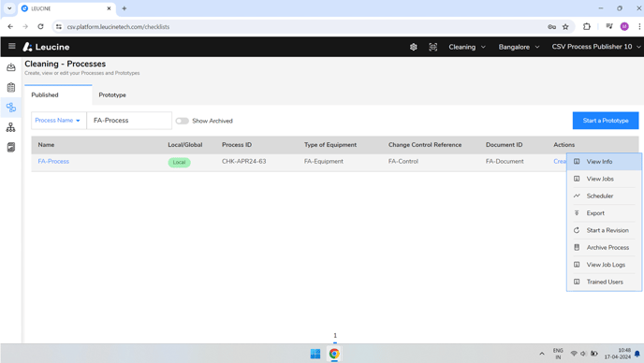Viewport: 644px width, 363px height.
Task: Click the Local tag
Action: point(179,162)
